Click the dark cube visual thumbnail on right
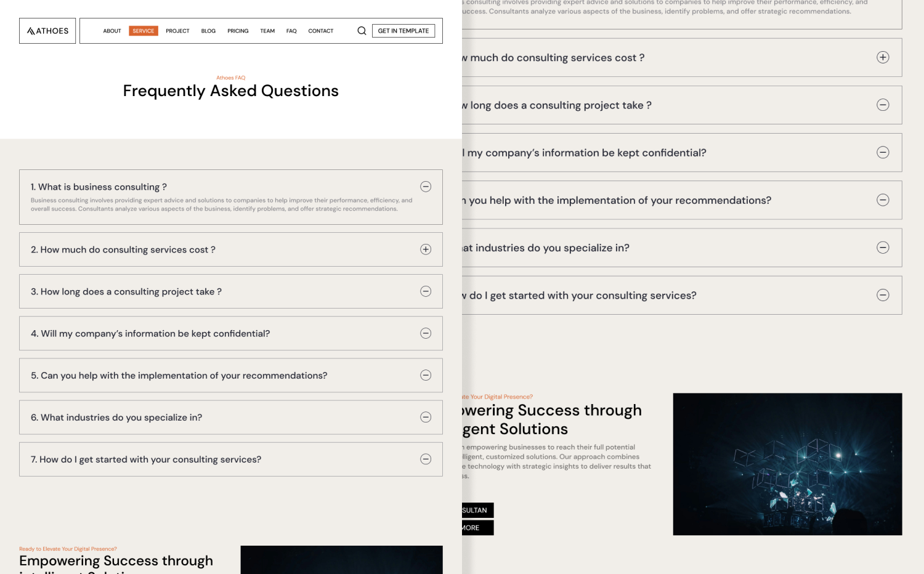The width and height of the screenshot is (924, 574). tap(787, 464)
